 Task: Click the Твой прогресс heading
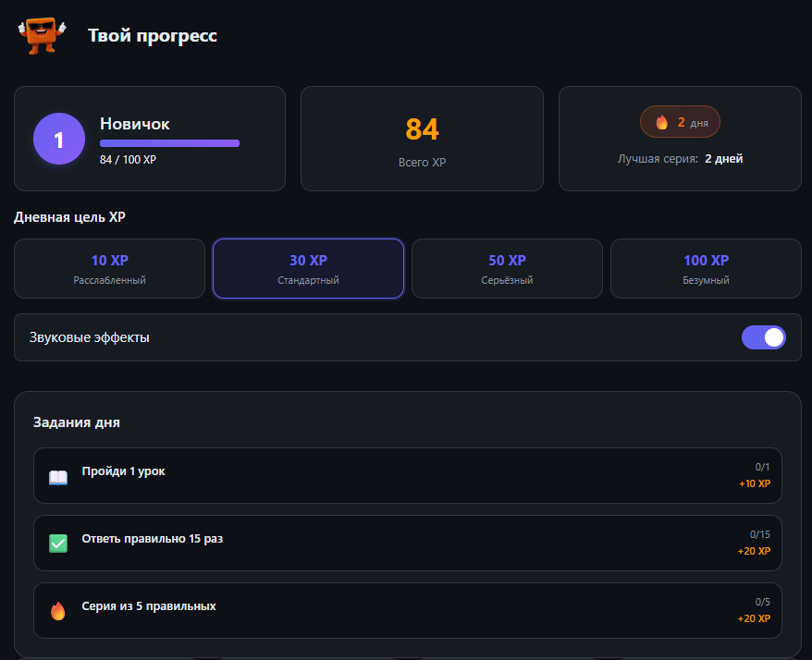click(x=153, y=36)
